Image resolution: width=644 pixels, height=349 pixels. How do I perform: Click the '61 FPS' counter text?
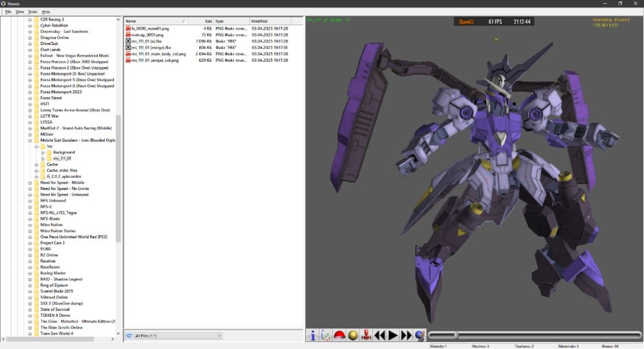(495, 22)
